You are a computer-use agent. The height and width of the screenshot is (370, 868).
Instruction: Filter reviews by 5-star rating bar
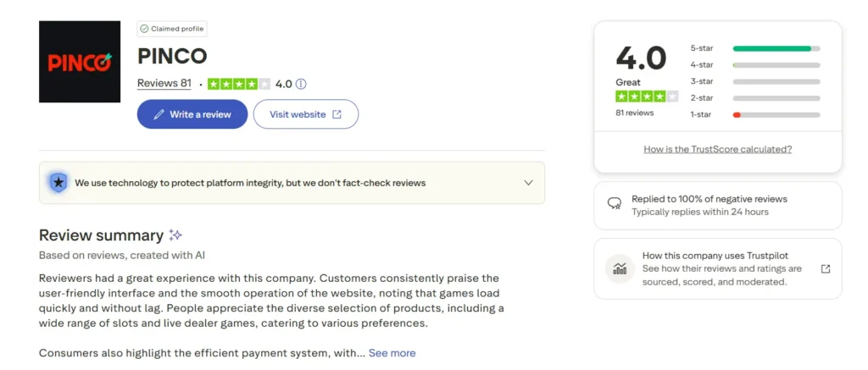pos(776,48)
